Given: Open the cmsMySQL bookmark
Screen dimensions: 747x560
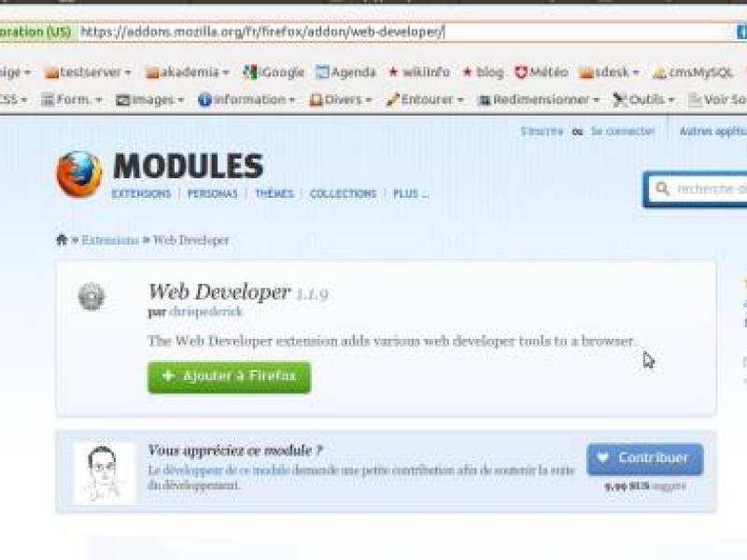Looking at the screenshot, I should click(692, 73).
